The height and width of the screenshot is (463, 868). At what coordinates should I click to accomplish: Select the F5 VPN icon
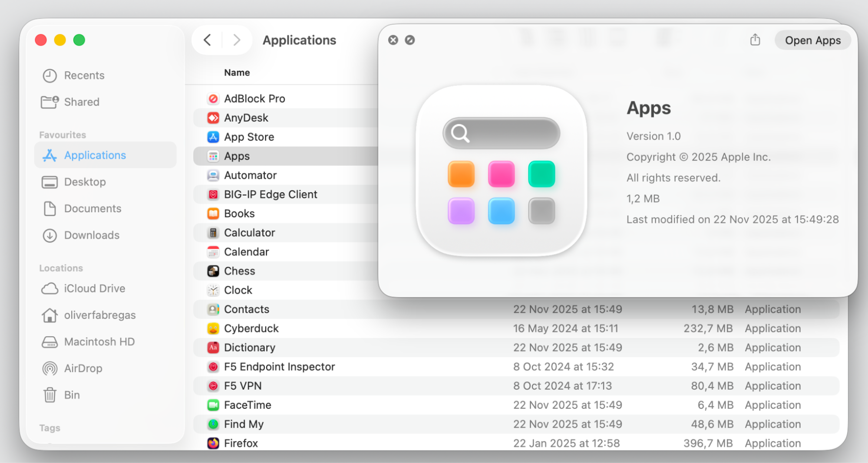point(213,386)
